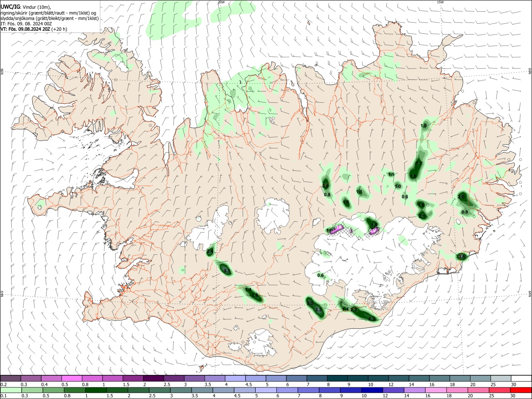Select the dark plum 2 snow legend swatch
The image size is (532, 399).
point(153,378)
